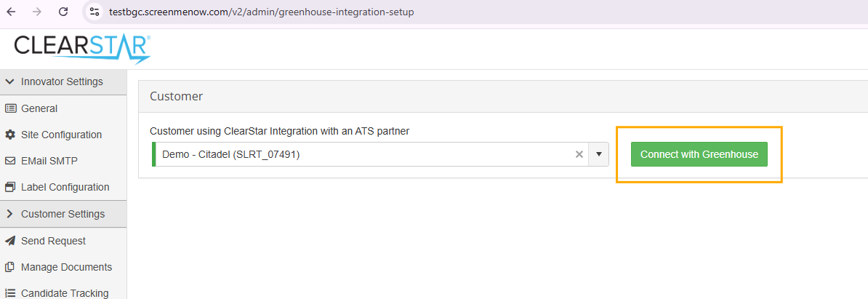Screen dimensions: 868x299
Task: Open site information icon in address bar
Action: click(94, 12)
